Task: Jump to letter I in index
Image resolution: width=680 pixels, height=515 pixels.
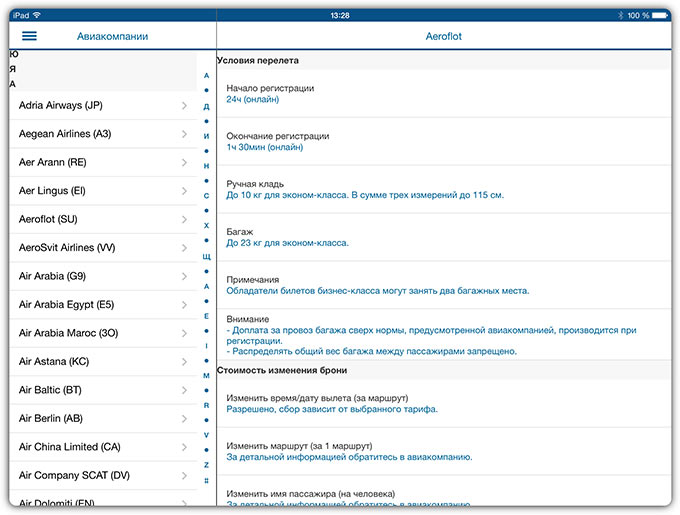Action: pos(206,346)
